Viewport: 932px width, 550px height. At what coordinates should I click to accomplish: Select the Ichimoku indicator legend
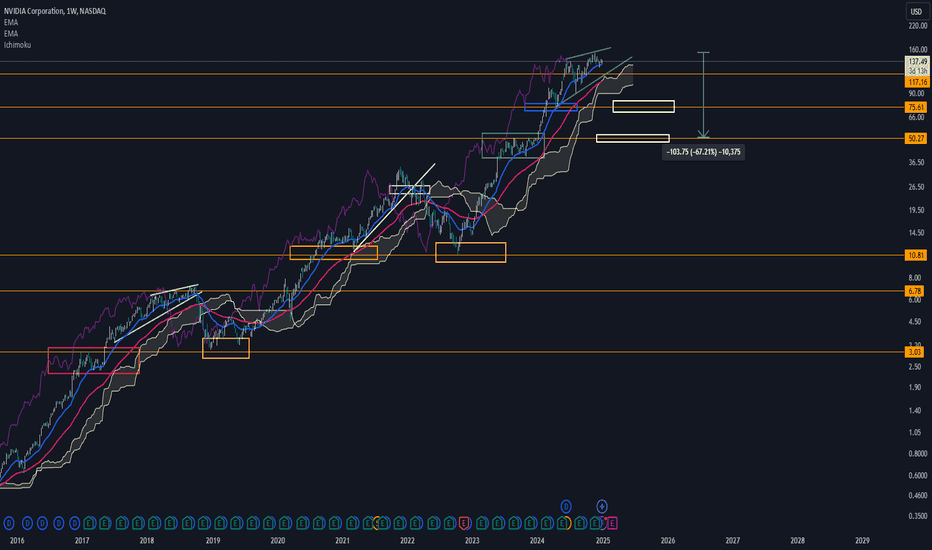tap(17, 45)
